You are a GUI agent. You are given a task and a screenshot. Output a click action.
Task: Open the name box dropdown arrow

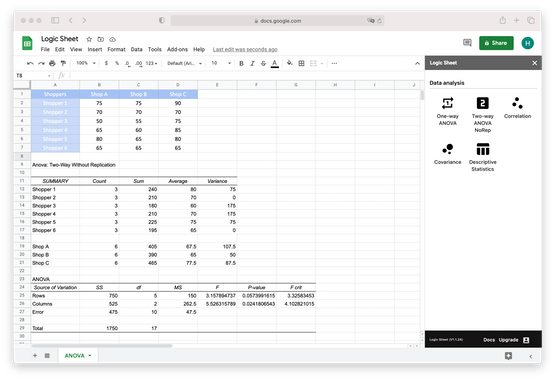click(x=49, y=76)
